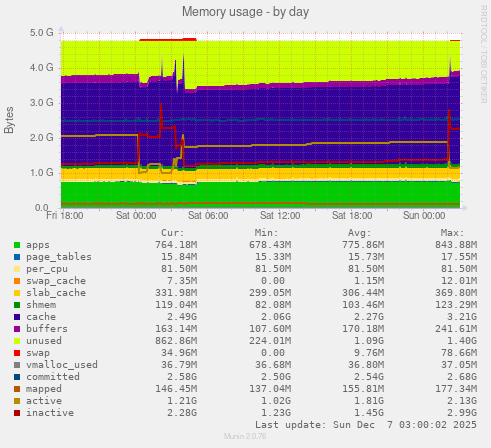
Task: Click the 'apps' legend label
Action: point(38,245)
